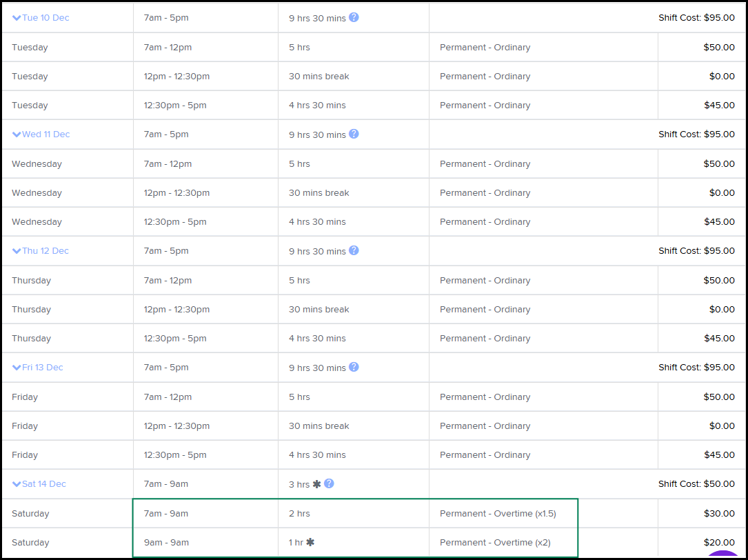Click the $30.00 Saturday overtime cost

click(x=719, y=514)
